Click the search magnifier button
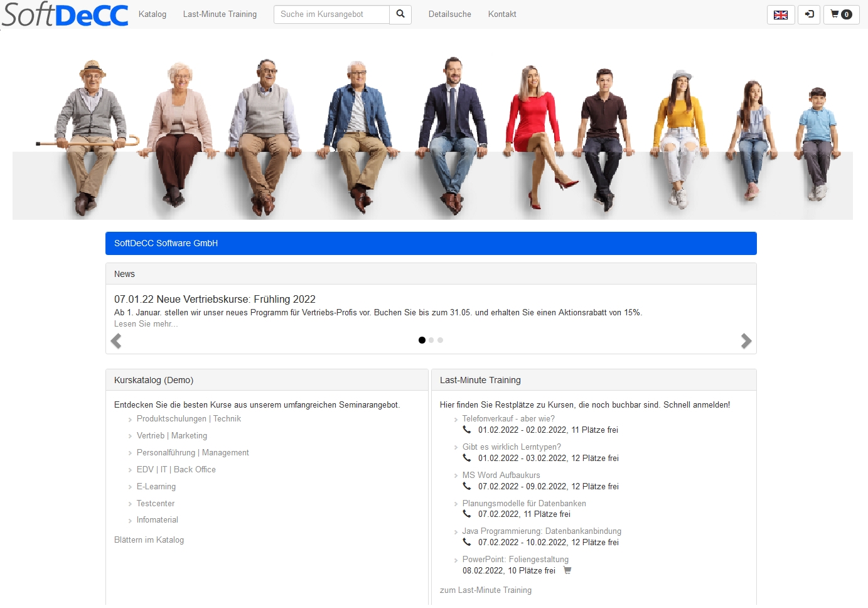Screen dimensions: 868x608 [400, 14]
